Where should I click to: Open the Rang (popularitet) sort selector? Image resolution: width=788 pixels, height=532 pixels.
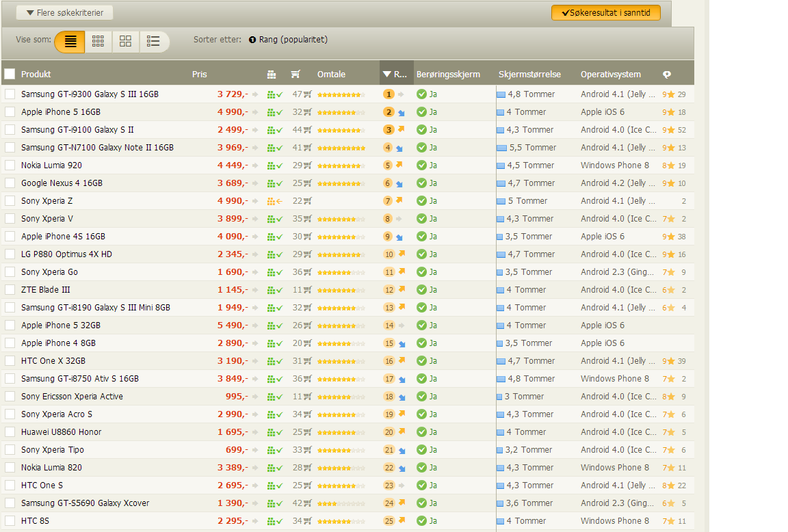pos(288,40)
